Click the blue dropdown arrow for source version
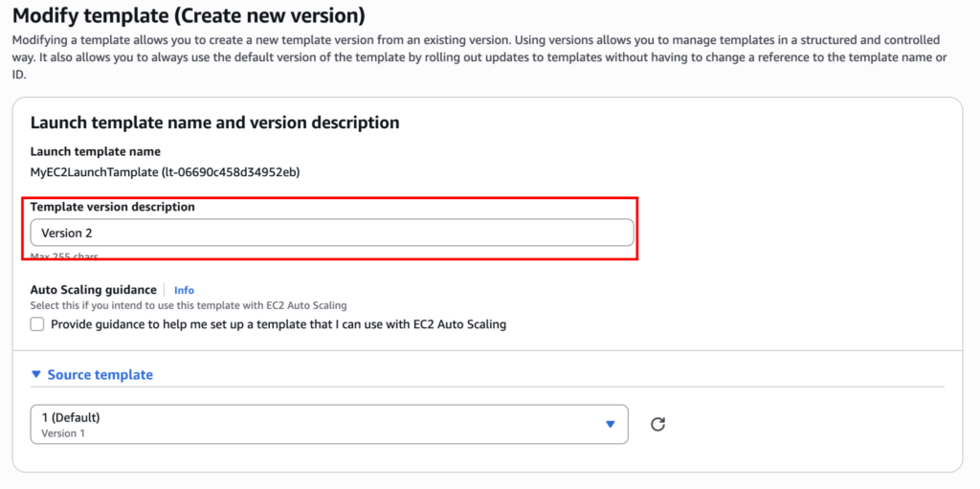 coord(610,424)
